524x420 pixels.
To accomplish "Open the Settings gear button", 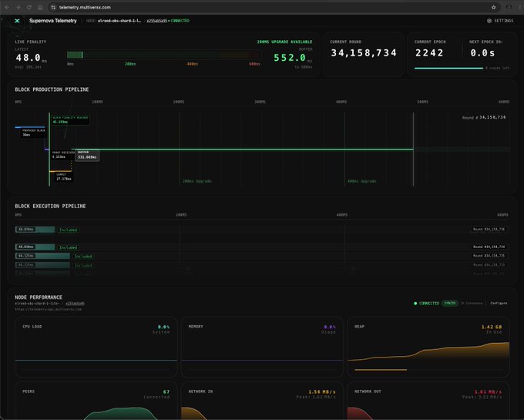I will pos(500,21).
